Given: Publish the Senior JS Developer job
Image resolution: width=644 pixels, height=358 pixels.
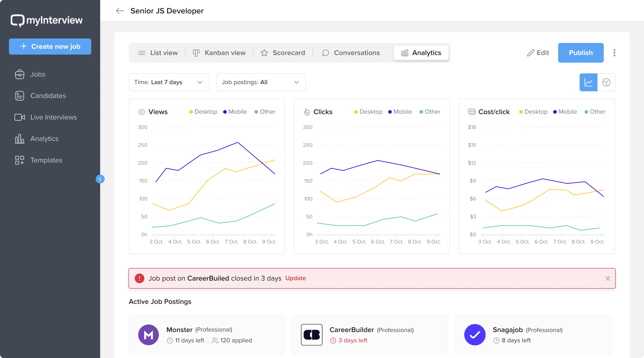Looking at the screenshot, I should tap(581, 53).
